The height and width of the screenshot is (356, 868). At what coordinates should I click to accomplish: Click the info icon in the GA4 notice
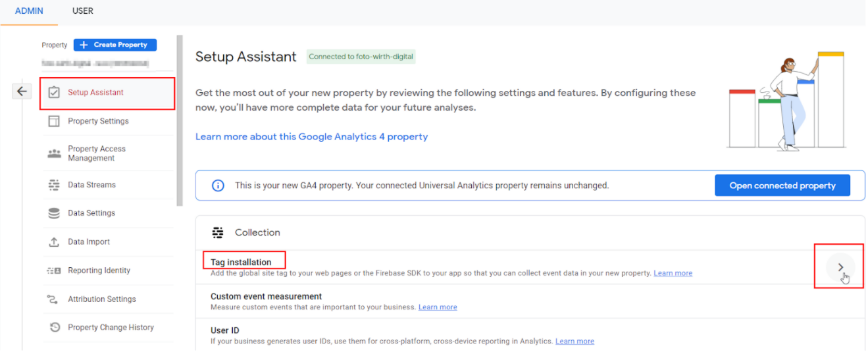[218, 186]
